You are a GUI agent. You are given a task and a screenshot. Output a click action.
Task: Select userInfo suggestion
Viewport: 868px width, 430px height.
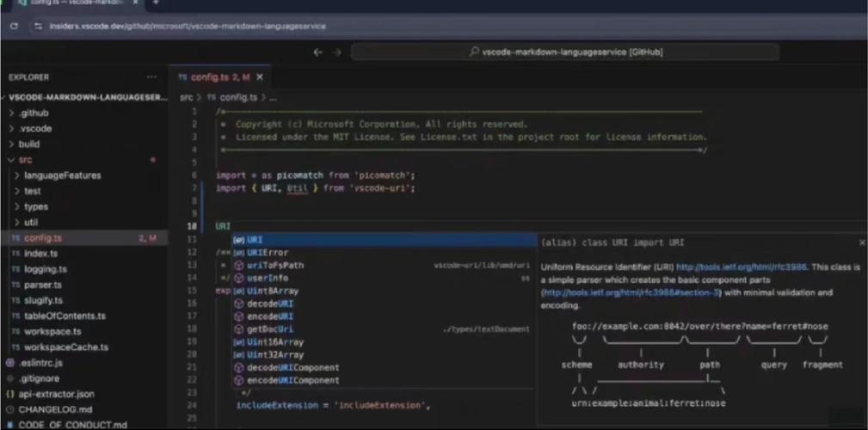coord(385,279)
